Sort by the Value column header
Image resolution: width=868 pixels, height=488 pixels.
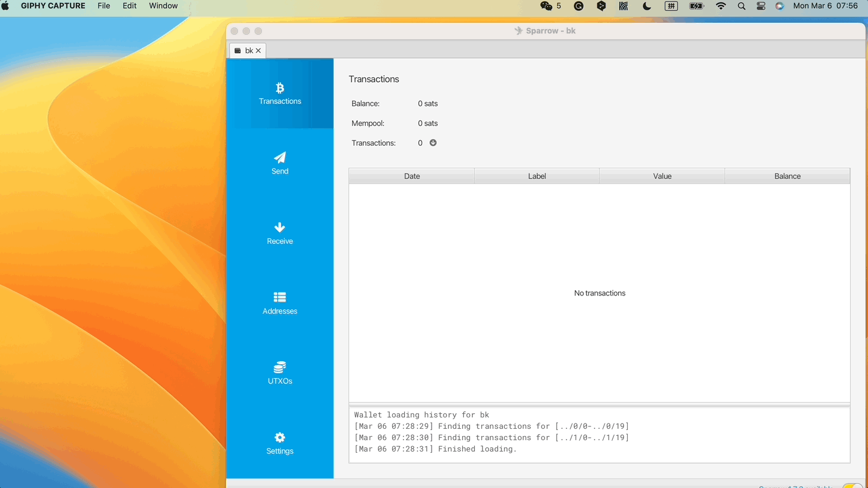click(662, 176)
